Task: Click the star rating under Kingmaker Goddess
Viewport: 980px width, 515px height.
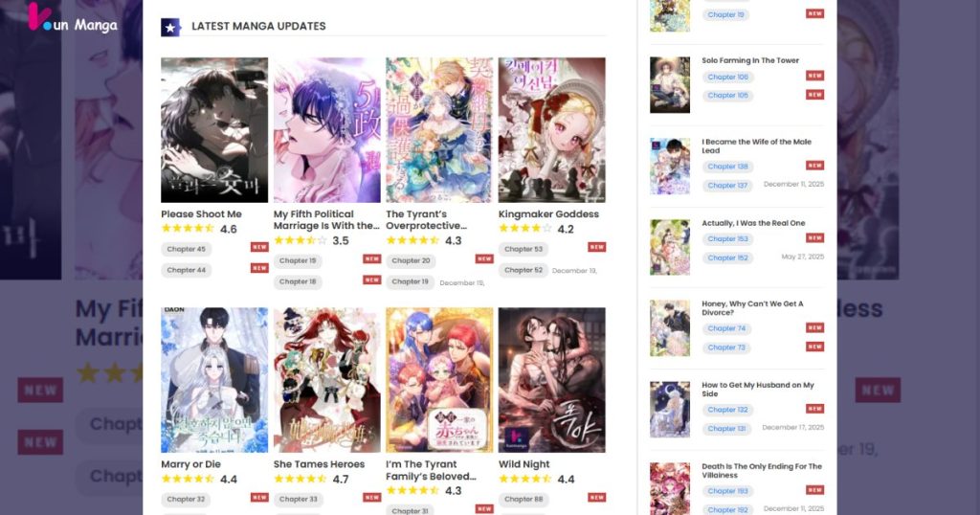Action: pos(525,229)
